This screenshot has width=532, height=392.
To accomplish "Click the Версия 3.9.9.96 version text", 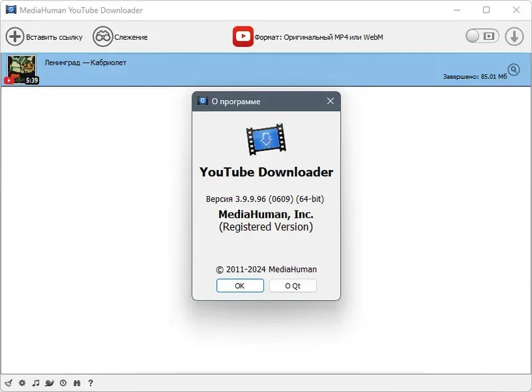I will pos(265,199).
